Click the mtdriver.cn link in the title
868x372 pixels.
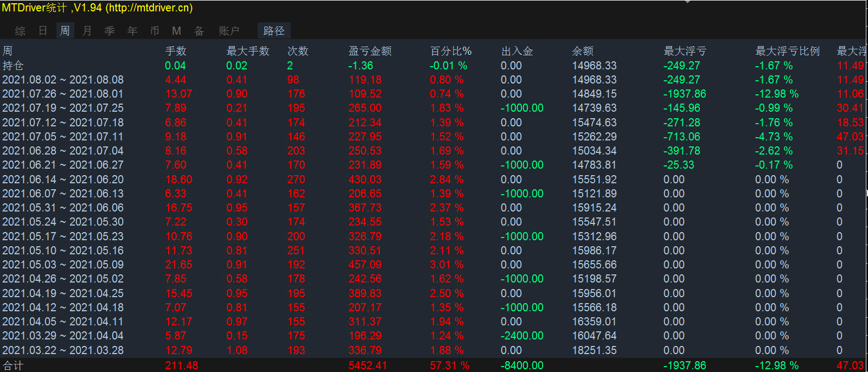point(149,8)
